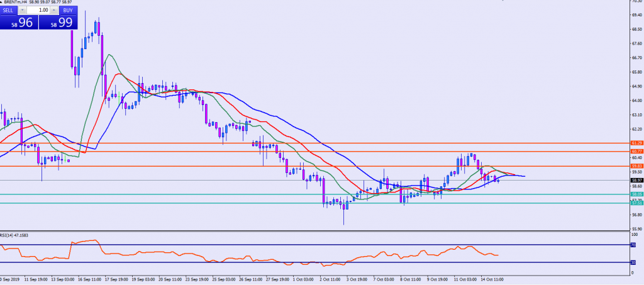Click the SELL button
This screenshot has width=644, height=285.
9,11
